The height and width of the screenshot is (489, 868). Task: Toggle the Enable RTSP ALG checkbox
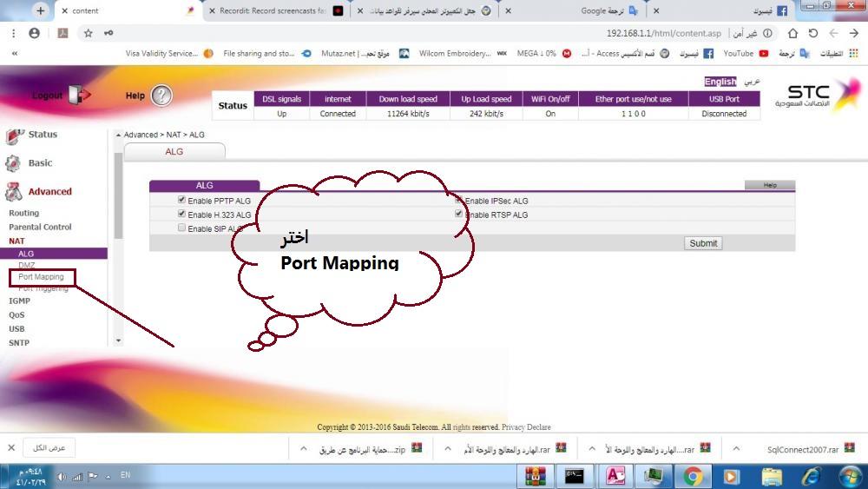[458, 214]
